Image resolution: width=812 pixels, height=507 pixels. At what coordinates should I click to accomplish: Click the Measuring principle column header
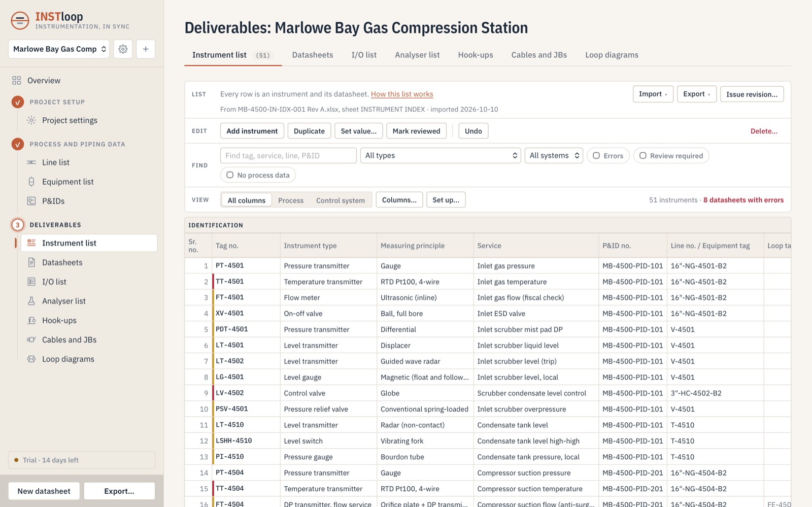point(425,246)
